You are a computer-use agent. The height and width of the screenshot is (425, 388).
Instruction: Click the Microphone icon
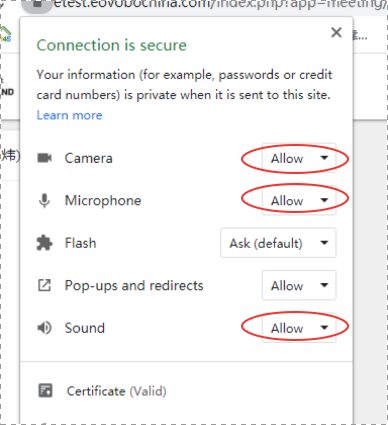click(x=44, y=201)
